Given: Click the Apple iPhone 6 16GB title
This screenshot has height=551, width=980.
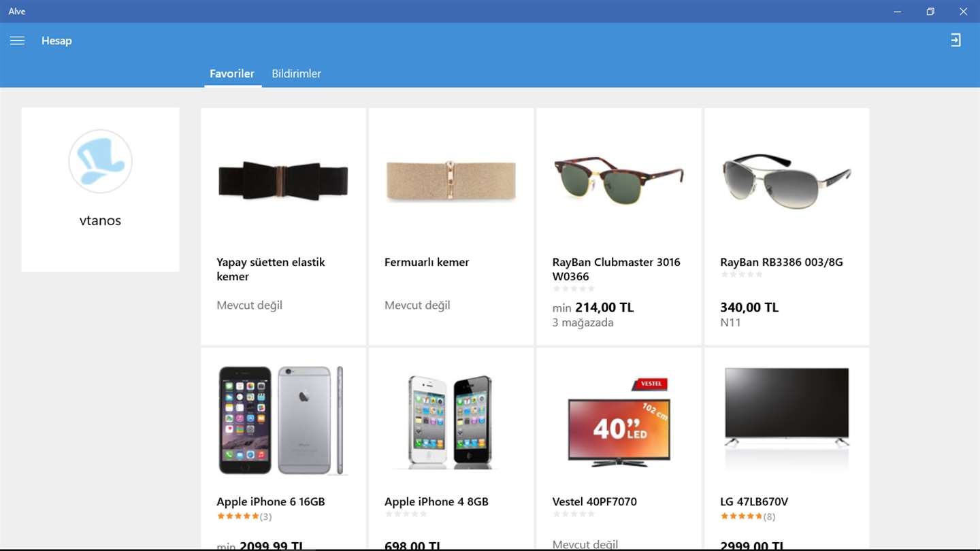Looking at the screenshot, I should pyautogui.click(x=271, y=502).
